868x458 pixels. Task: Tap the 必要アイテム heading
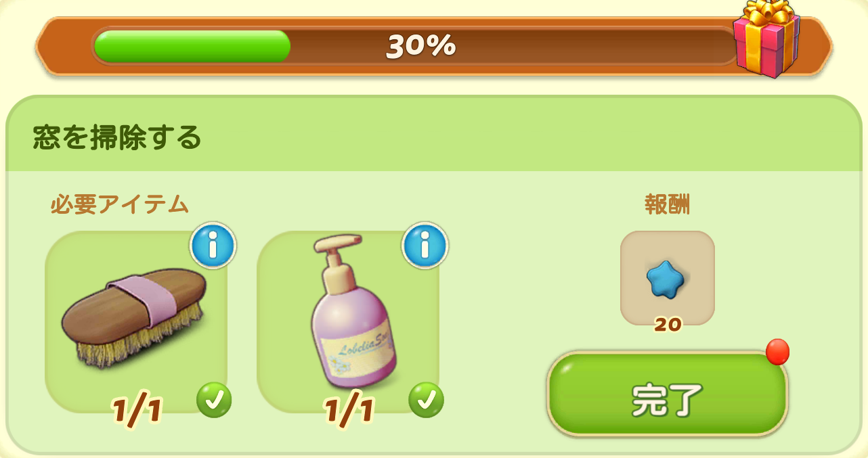pos(119,204)
